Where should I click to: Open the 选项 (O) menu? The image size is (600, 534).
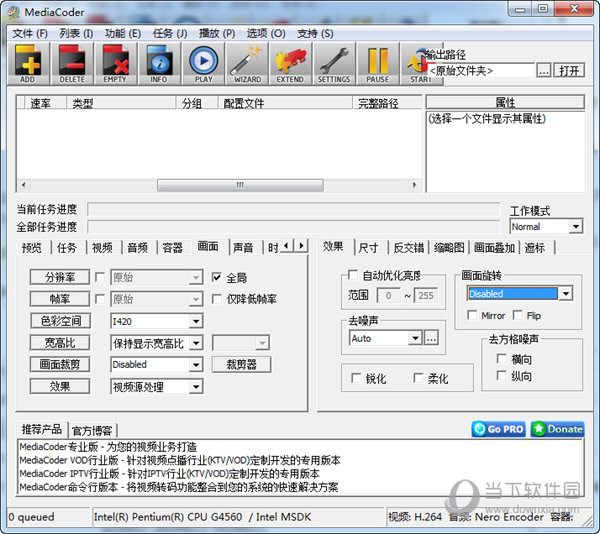pos(266,34)
